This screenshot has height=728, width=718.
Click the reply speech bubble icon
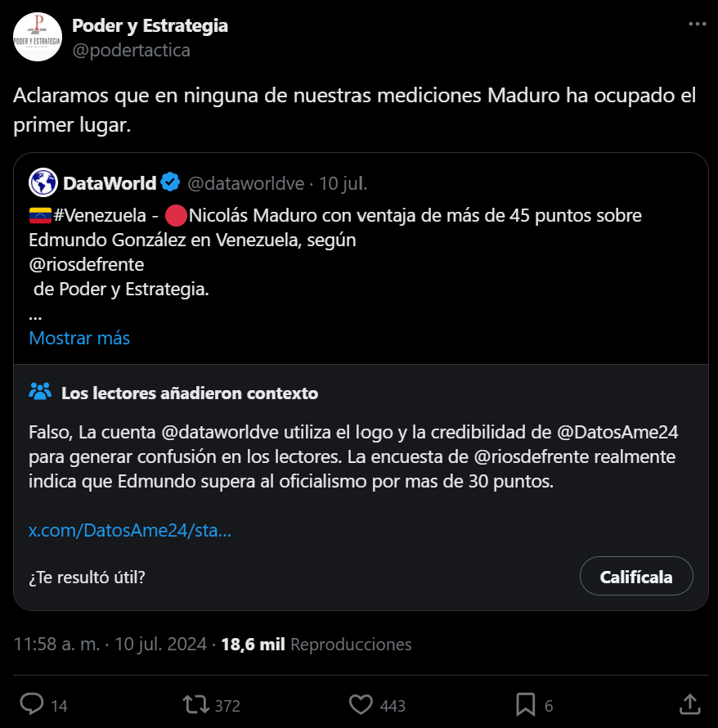pyautogui.click(x=32, y=704)
